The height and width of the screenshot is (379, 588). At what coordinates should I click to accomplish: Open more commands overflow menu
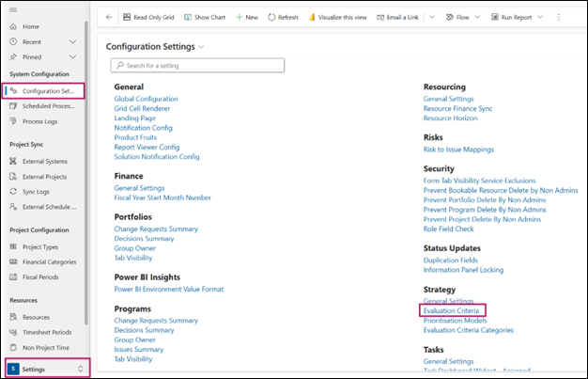559,17
